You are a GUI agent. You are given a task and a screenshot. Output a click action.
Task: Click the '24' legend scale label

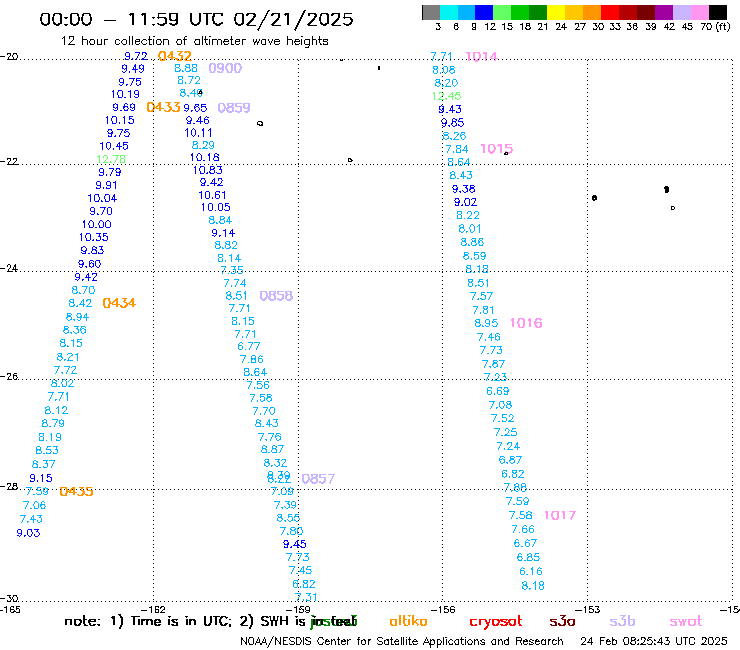point(561,27)
